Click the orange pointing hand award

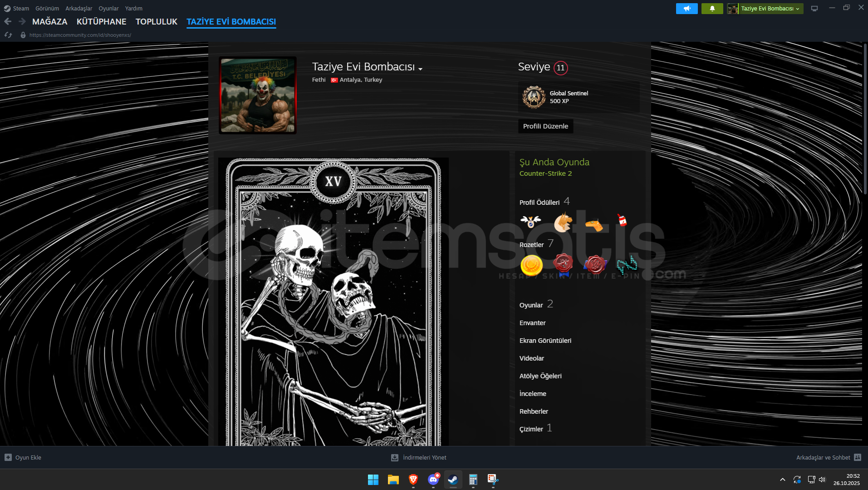pyautogui.click(x=594, y=224)
